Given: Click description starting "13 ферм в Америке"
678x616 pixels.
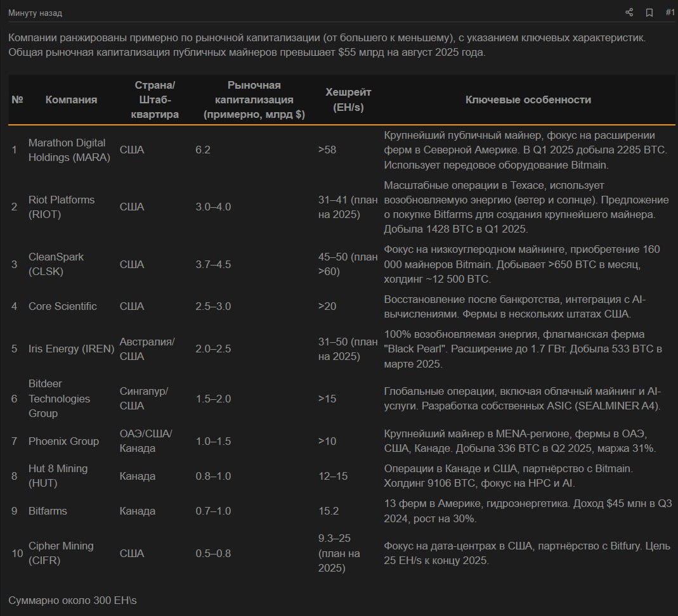Looking at the screenshot, I should 528,511.
